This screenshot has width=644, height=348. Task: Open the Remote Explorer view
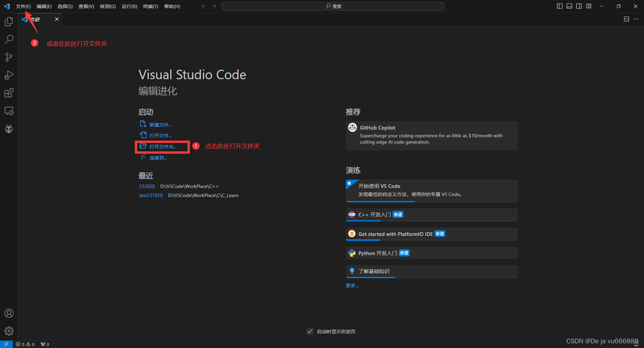[x=9, y=111]
